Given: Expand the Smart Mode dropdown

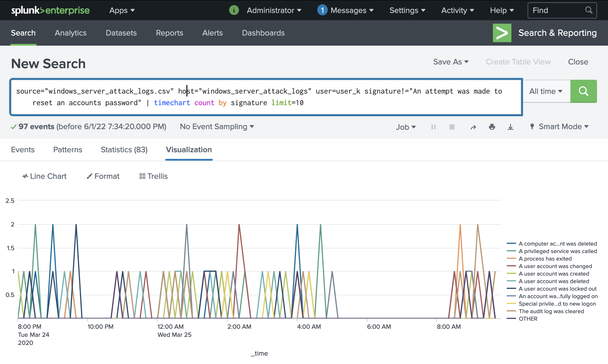Looking at the screenshot, I should pos(560,127).
